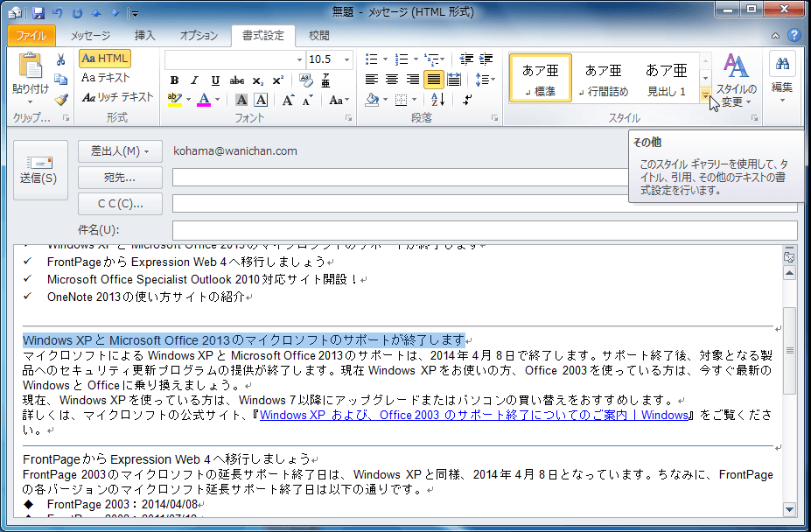Clear formatting with the eraser icon

(x=305, y=80)
